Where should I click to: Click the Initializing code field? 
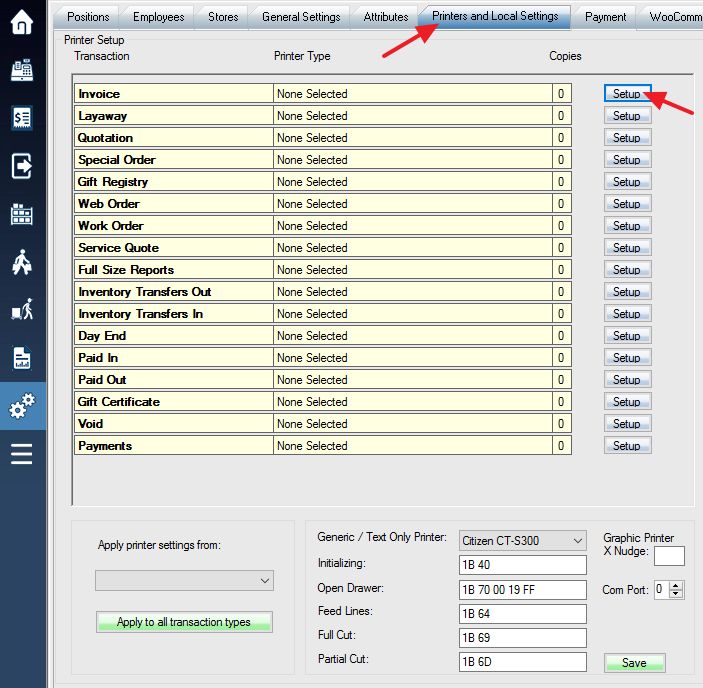pos(523,565)
